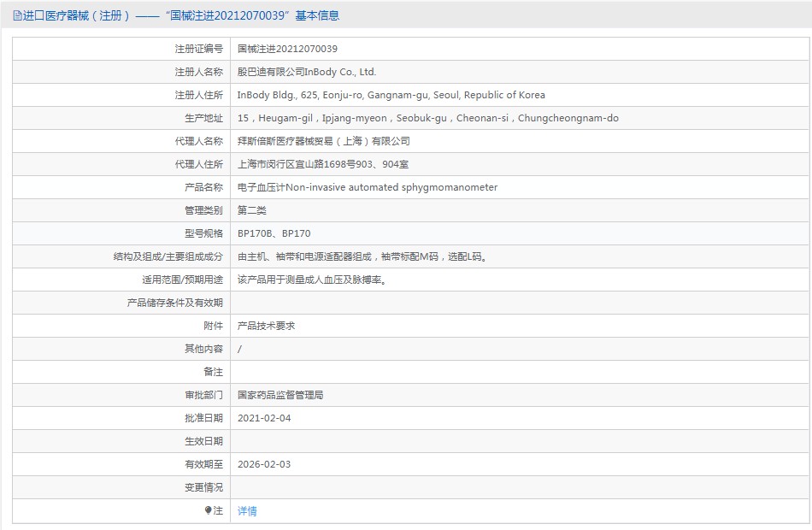Select production address 15，Heugam-gil，Ipjang-myeon

[427, 118]
